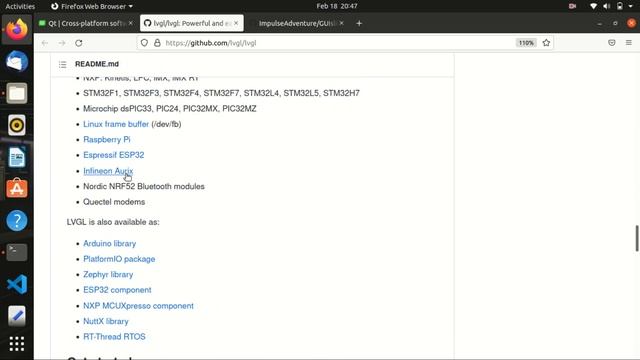Show all applications grid

17,344
